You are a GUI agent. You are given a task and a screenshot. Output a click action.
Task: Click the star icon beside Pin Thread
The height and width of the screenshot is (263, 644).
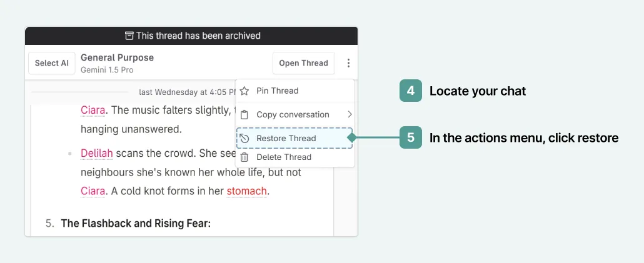coord(244,91)
